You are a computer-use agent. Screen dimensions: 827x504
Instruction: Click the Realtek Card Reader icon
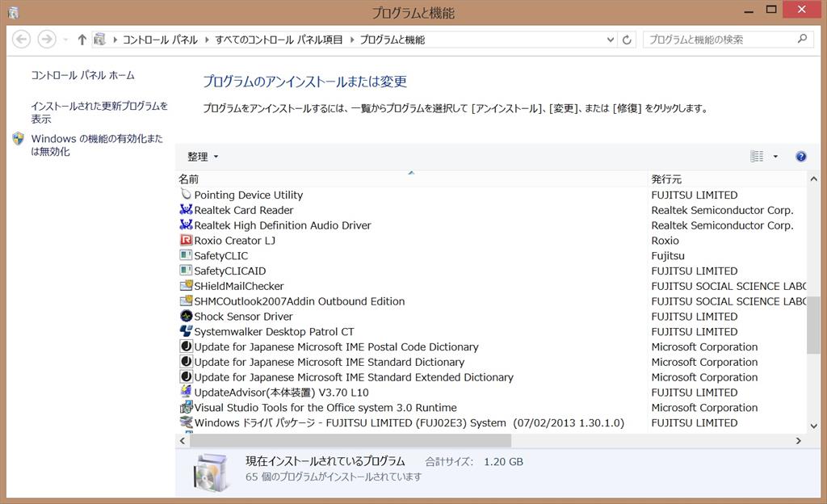pos(186,210)
